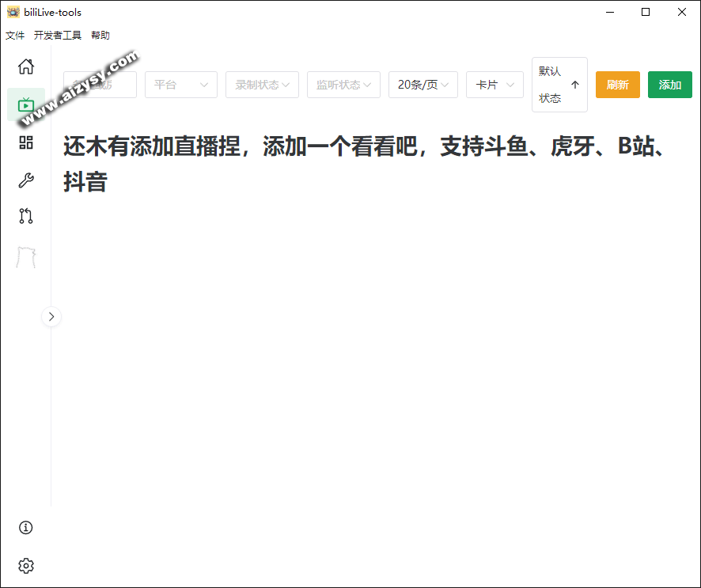The image size is (701, 588).
Task: Open the 平台 platform dropdown
Action: pyautogui.click(x=180, y=85)
